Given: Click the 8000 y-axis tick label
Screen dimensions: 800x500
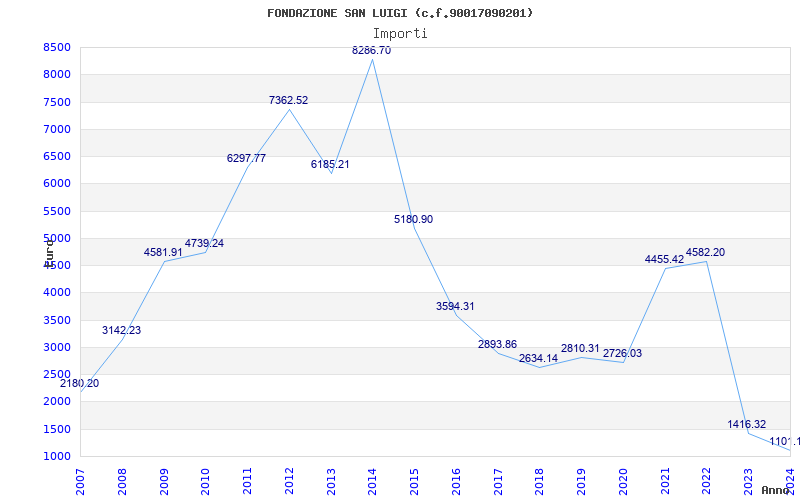Looking at the screenshot, I should tap(57, 74).
